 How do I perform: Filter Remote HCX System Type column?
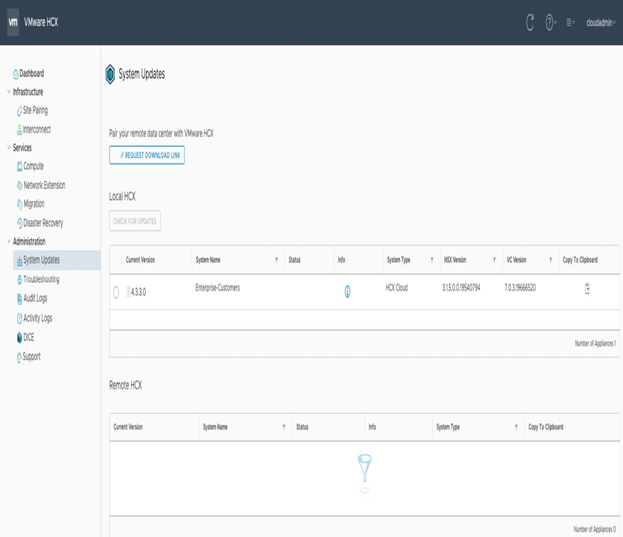[x=516, y=427]
